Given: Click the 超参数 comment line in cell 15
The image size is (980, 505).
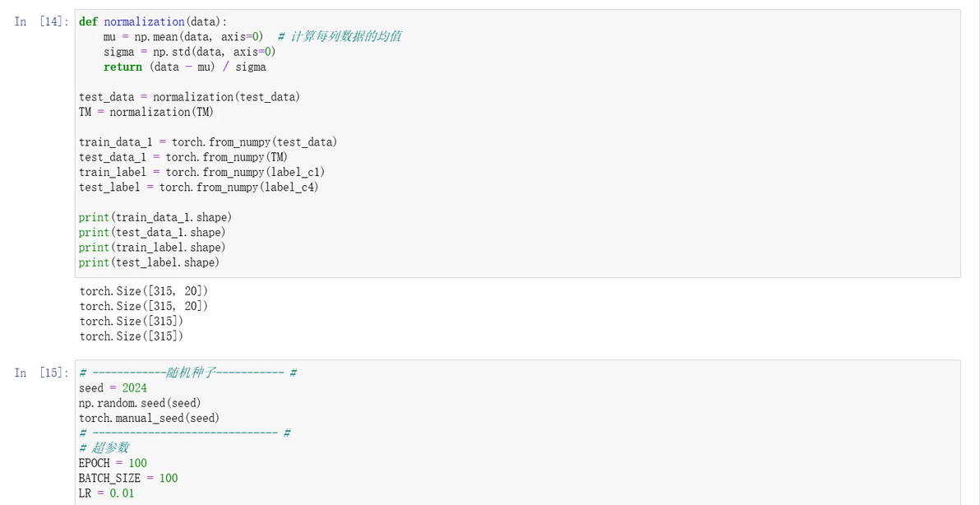Looking at the screenshot, I should point(104,447).
